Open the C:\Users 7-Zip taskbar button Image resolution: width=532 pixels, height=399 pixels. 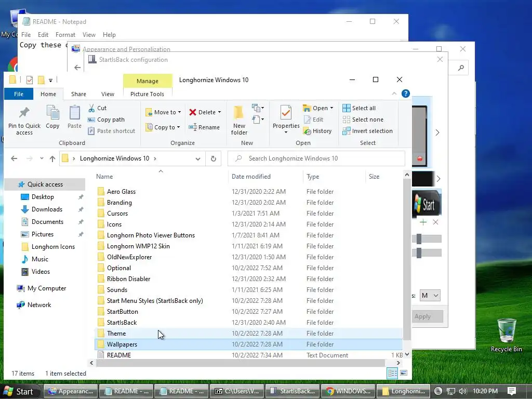(x=237, y=391)
